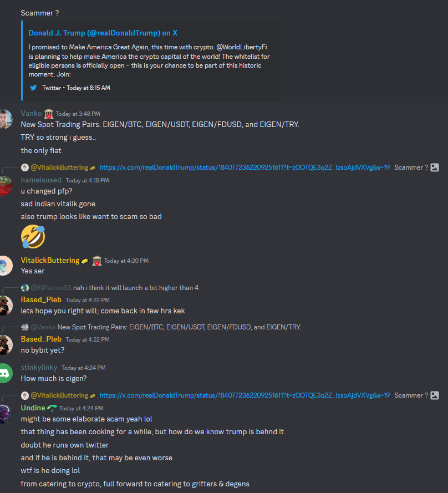Open Undine's profile avatar
This screenshot has width=448, height=493.
pos(6,414)
